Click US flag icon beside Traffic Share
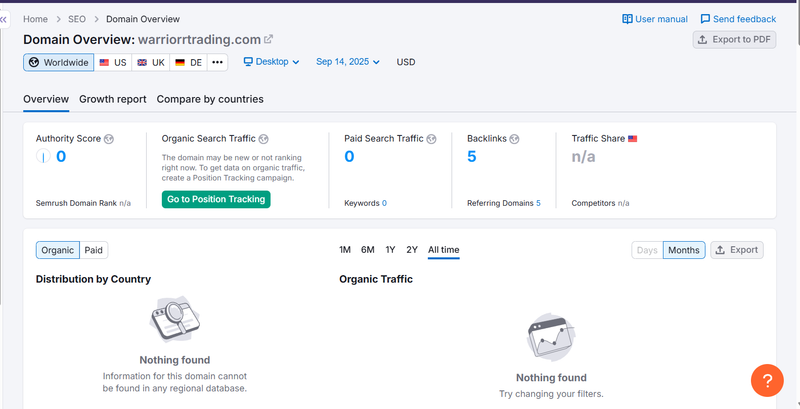The image size is (800, 409). [x=633, y=139]
